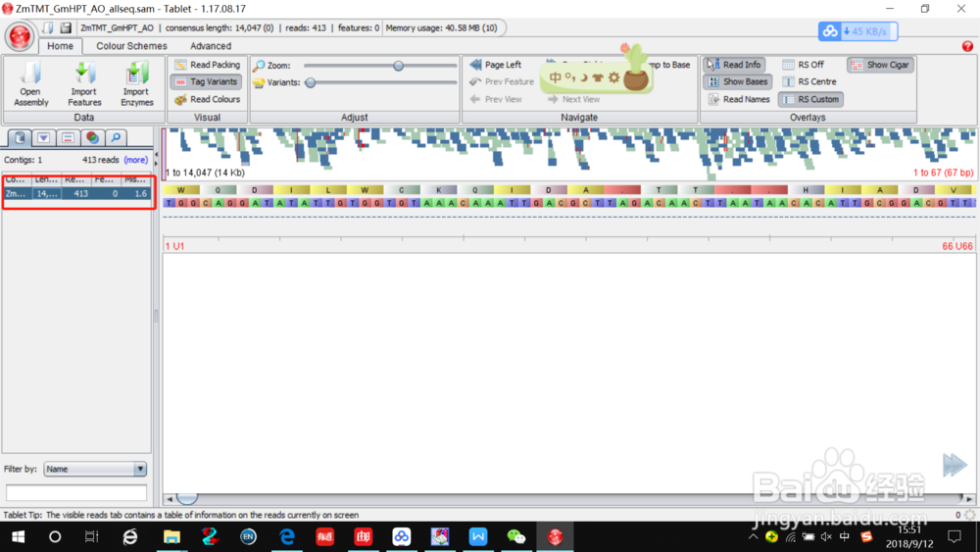Switch to the Colour Schemes tab

click(x=131, y=46)
